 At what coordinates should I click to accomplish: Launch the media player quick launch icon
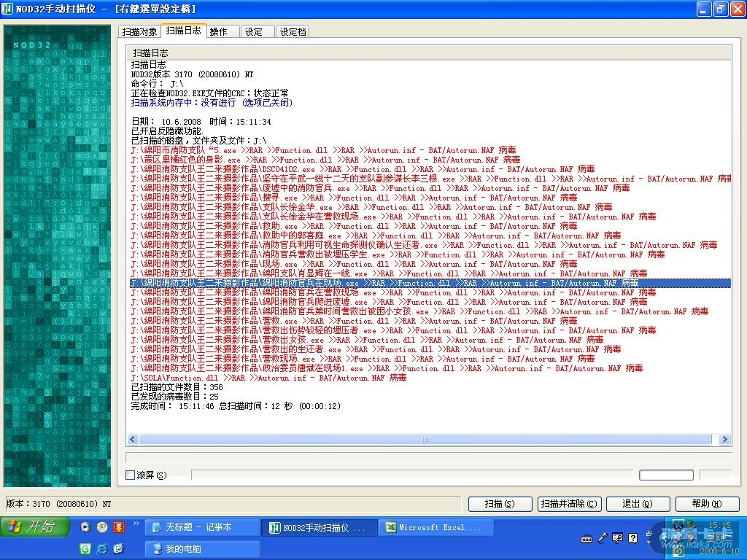85,526
